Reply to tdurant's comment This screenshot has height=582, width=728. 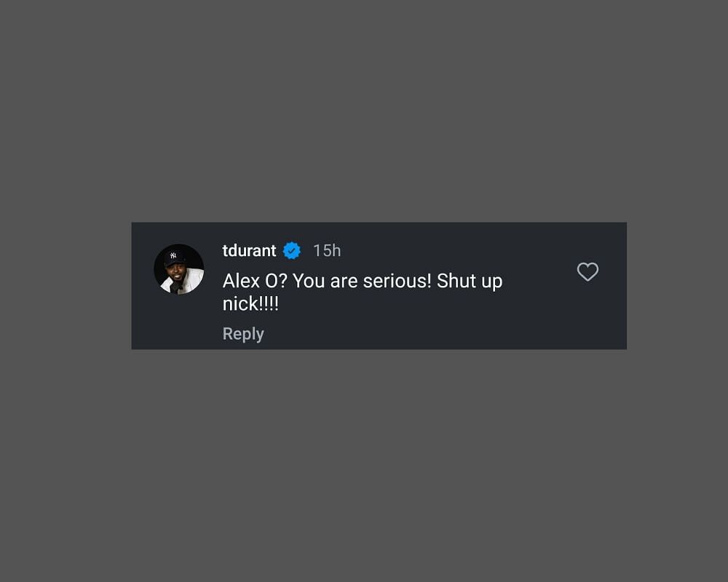tap(243, 334)
